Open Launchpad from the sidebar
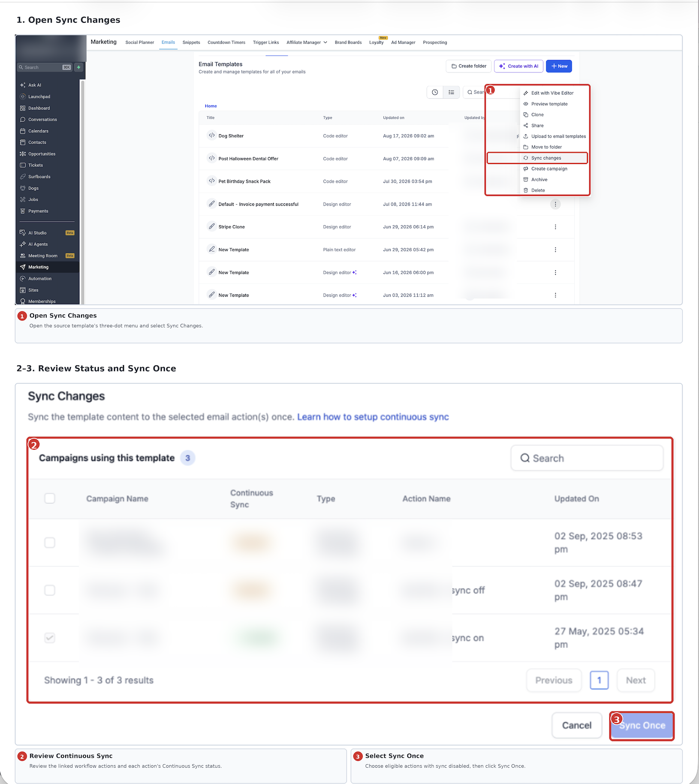 click(47, 96)
